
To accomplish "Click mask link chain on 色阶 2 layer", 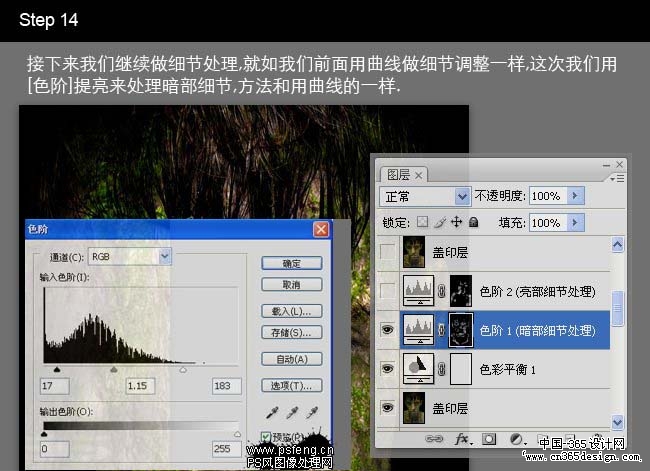I will click(442, 291).
